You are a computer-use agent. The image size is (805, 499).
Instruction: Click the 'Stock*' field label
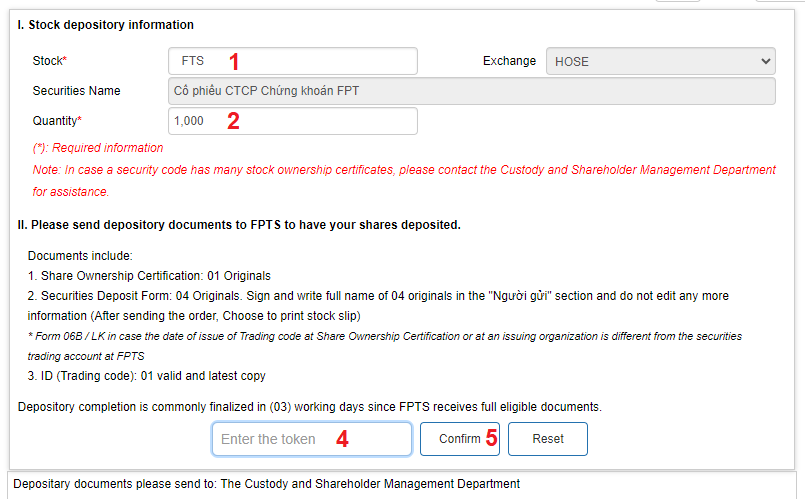pos(50,61)
